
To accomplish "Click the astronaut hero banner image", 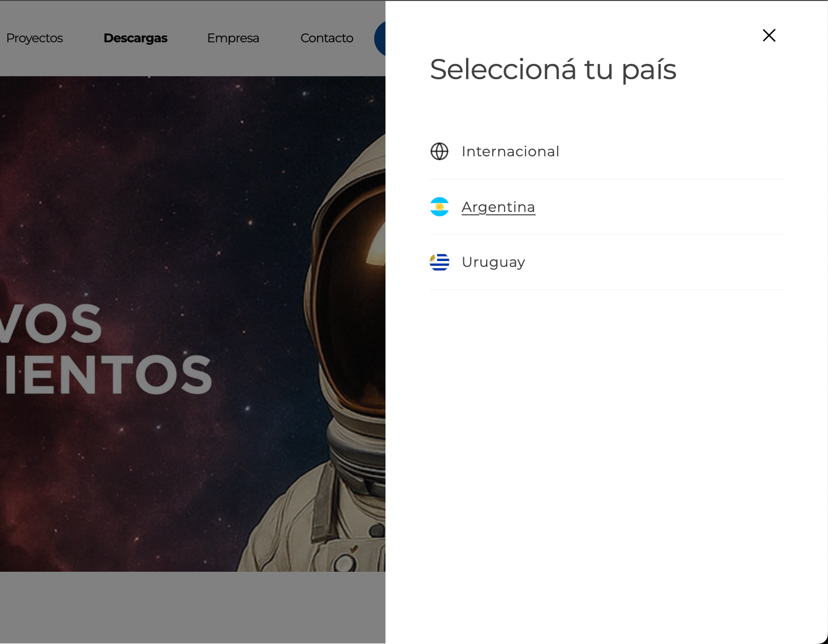I will [193, 324].
